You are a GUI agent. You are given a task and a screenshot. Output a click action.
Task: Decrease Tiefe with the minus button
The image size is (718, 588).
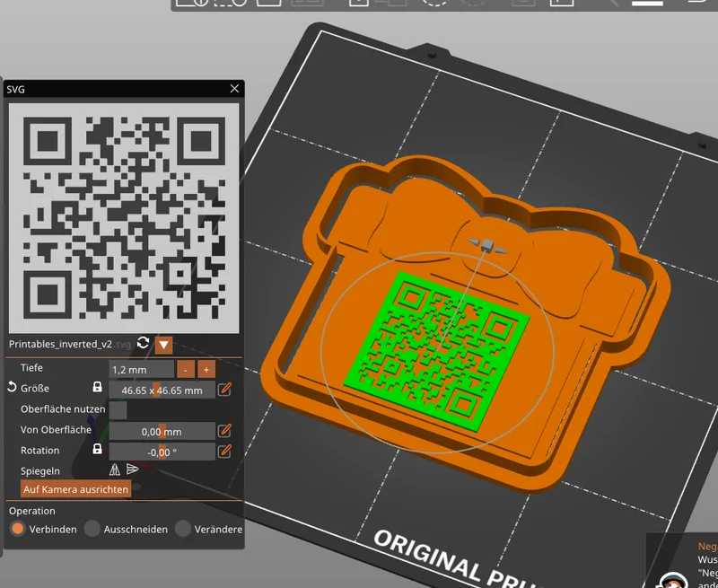point(186,370)
